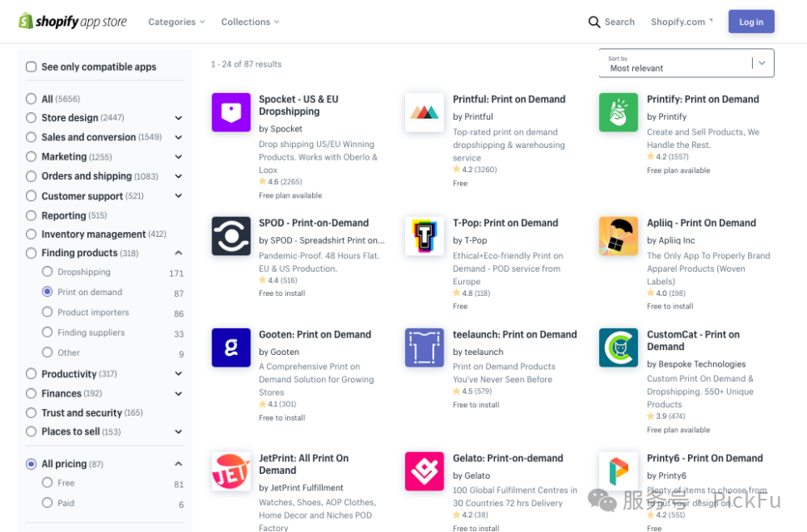Click the Log in button
Screen dimensions: 807x532
[751, 22]
